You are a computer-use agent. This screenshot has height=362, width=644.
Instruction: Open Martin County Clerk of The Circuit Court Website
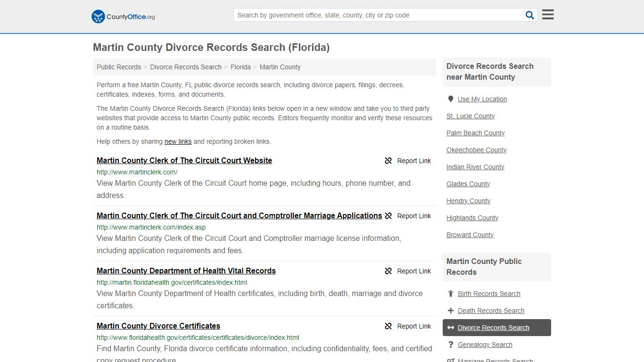pos(184,160)
